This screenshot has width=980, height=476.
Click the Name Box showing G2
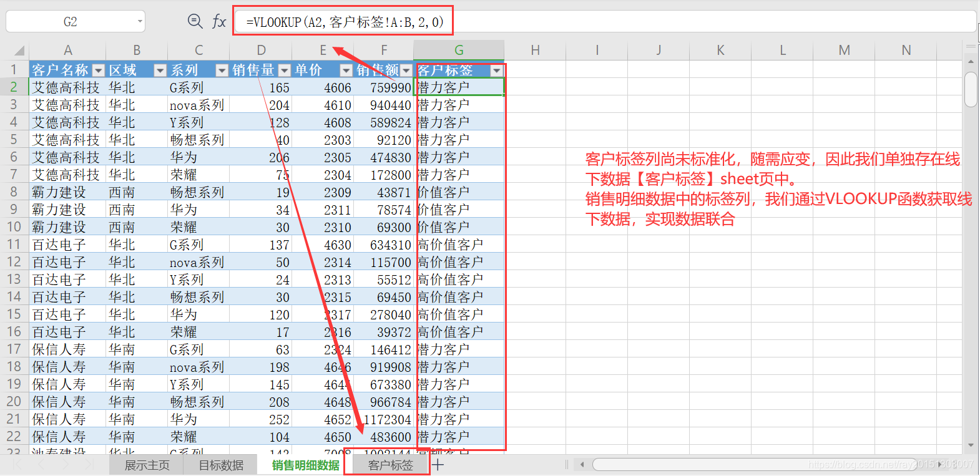(x=70, y=22)
